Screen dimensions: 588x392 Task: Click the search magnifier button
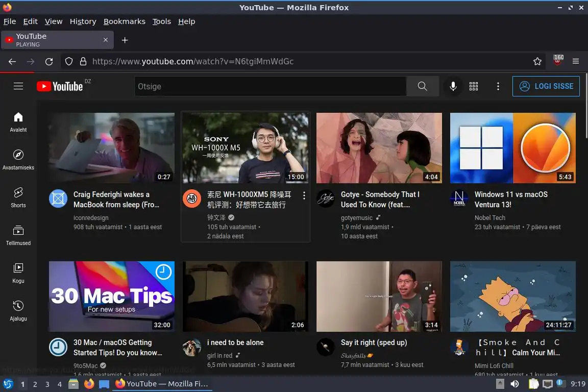(x=422, y=86)
